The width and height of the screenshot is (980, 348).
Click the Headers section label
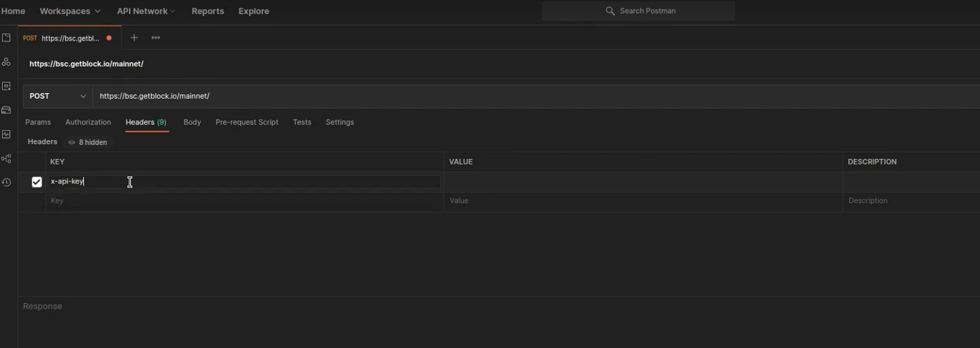pos(42,141)
